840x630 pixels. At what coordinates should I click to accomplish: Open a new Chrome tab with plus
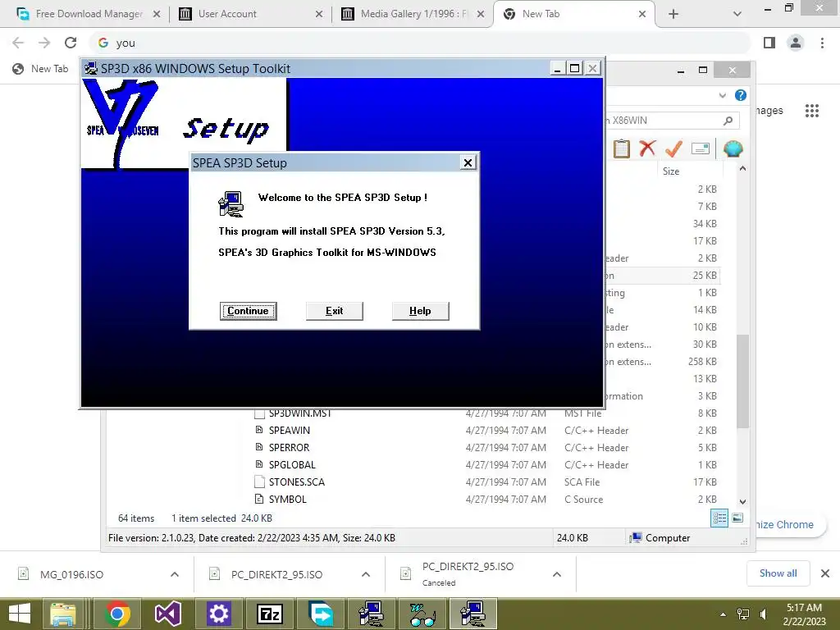673,14
